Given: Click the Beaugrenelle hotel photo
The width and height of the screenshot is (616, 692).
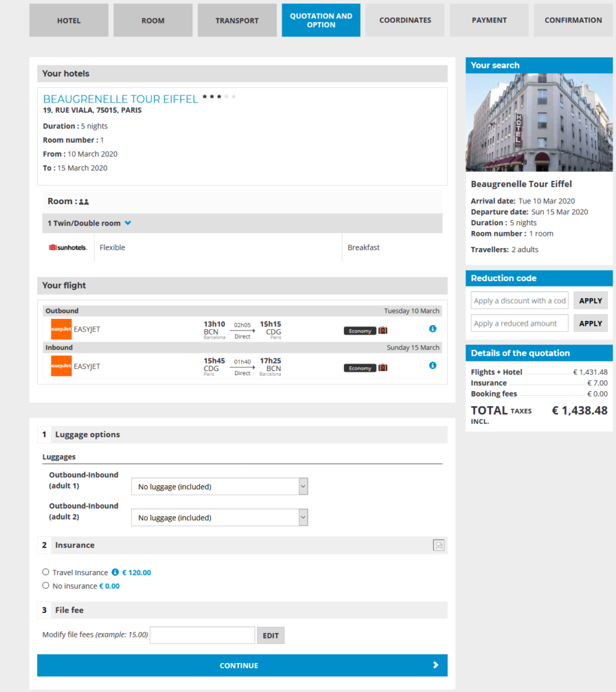Looking at the screenshot, I should coord(539,122).
